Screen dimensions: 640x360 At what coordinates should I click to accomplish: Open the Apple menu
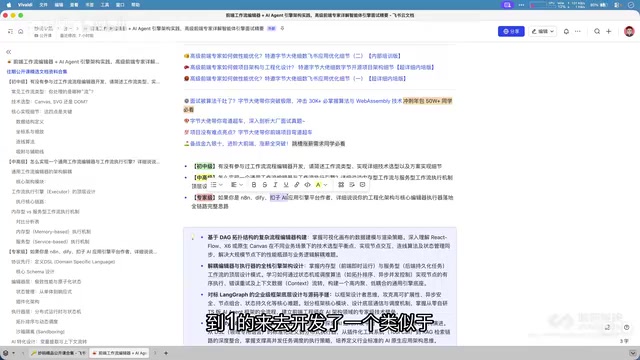click(x=9, y=5)
